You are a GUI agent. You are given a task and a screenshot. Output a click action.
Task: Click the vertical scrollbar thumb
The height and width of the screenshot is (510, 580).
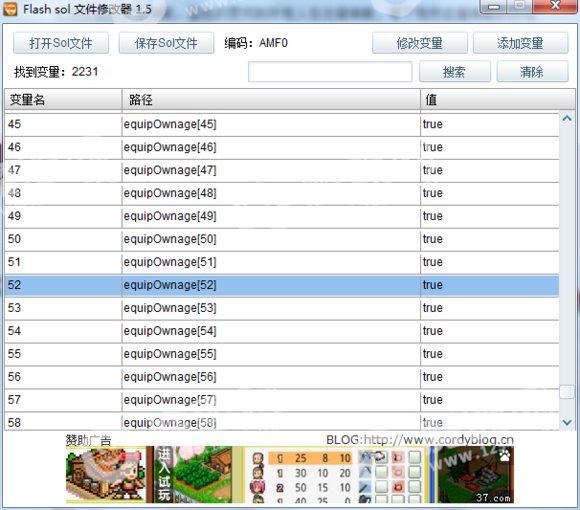pos(567,392)
